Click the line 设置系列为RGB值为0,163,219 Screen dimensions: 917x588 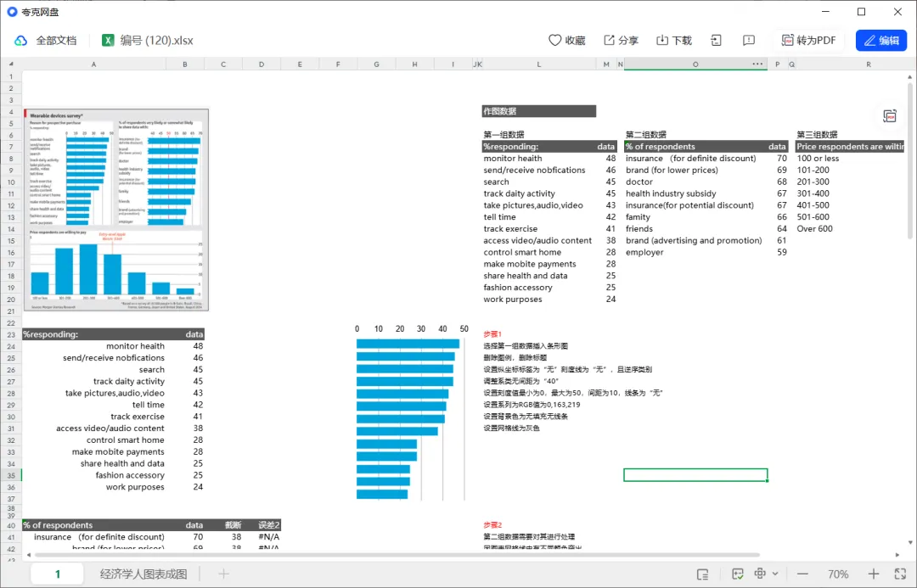click(x=532, y=405)
